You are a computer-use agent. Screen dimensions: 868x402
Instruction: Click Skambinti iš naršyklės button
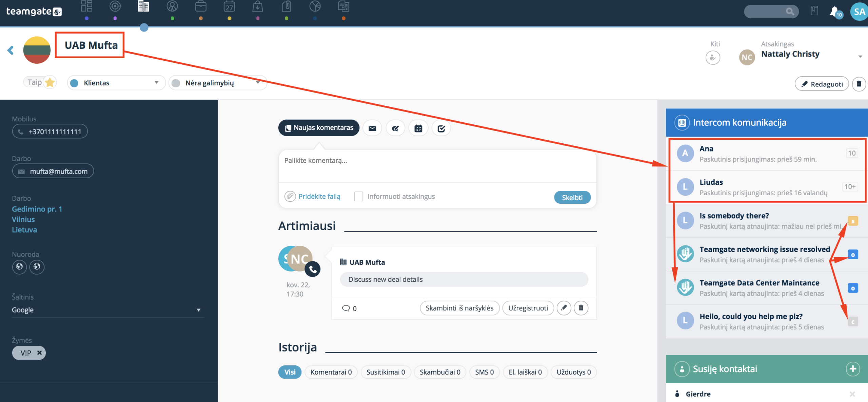[x=459, y=308]
